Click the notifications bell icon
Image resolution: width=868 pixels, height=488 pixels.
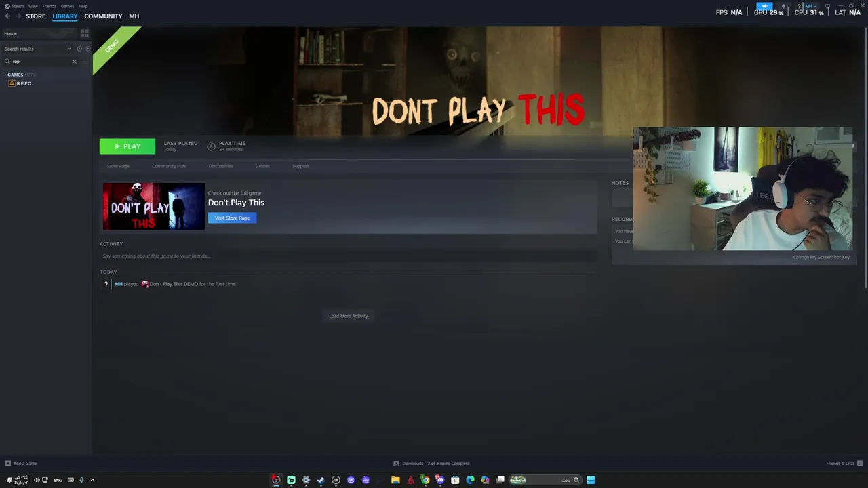click(783, 6)
